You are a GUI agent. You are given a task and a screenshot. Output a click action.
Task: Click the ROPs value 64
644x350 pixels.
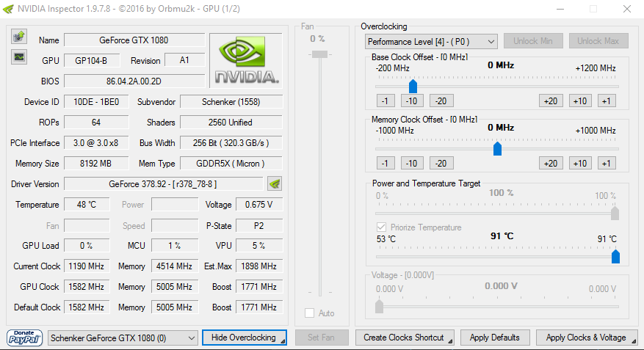click(96, 123)
